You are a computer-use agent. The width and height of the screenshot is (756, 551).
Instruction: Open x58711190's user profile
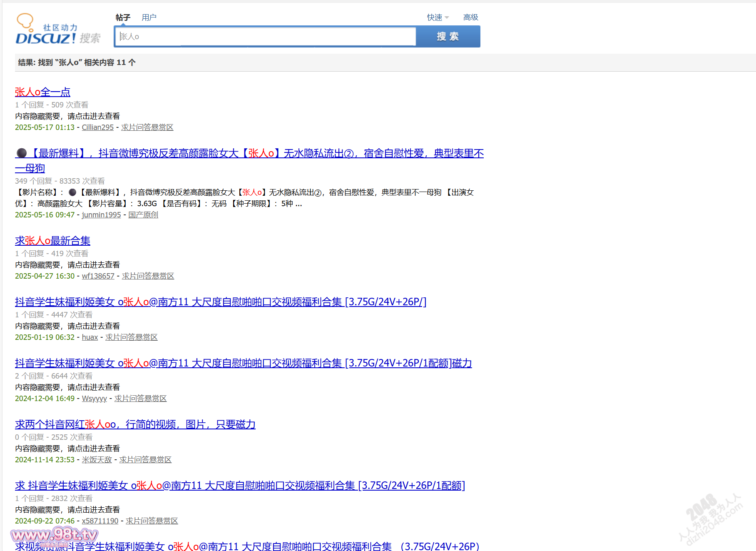[x=99, y=521]
